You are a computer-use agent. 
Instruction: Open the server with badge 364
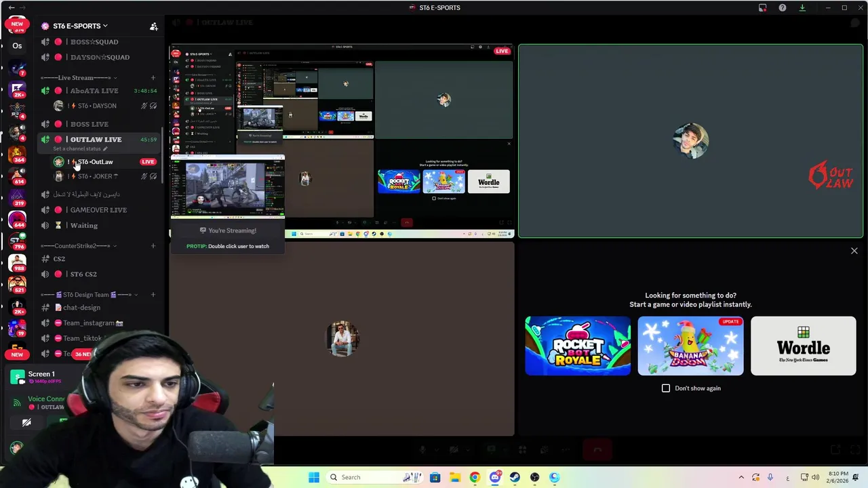click(x=17, y=153)
